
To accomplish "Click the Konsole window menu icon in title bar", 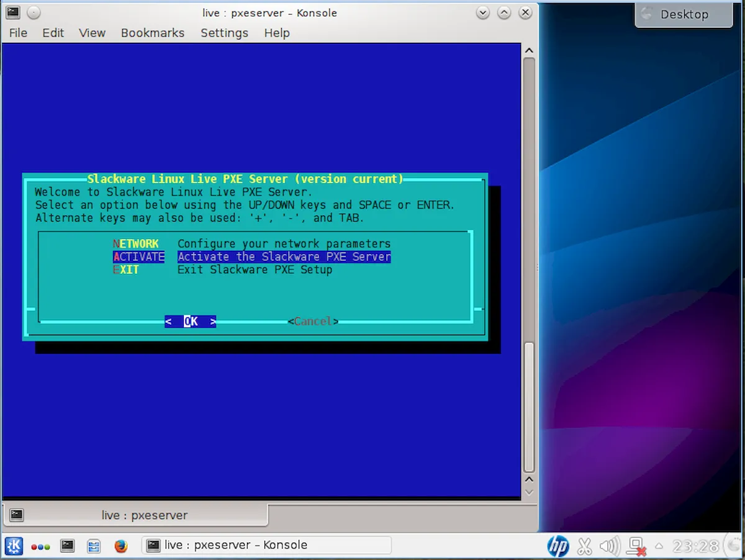I will (13, 12).
